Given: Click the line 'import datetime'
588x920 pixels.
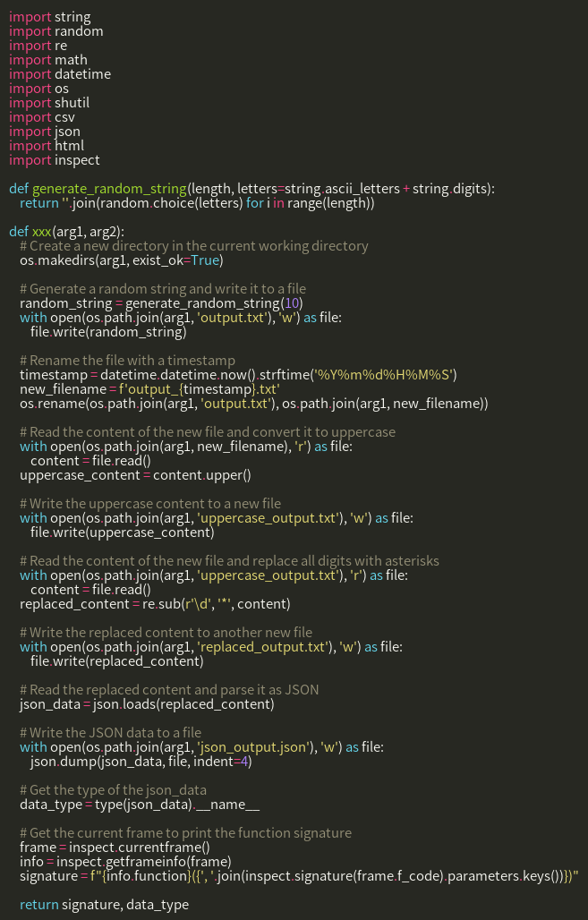Looking at the screenshot, I should pyautogui.click(x=60, y=74).
